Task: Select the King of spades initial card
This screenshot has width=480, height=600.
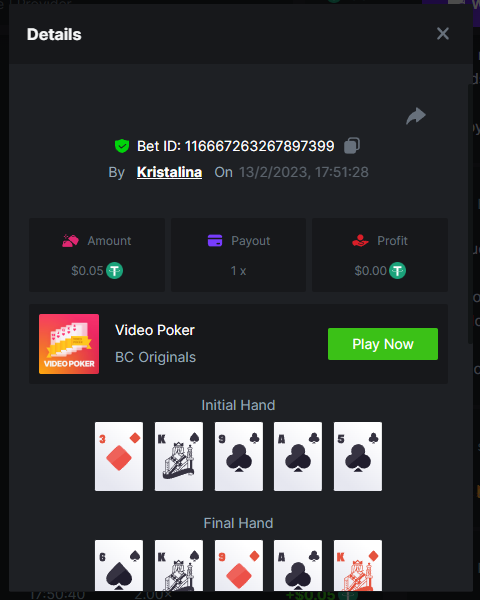Action: tap(179, 456)
